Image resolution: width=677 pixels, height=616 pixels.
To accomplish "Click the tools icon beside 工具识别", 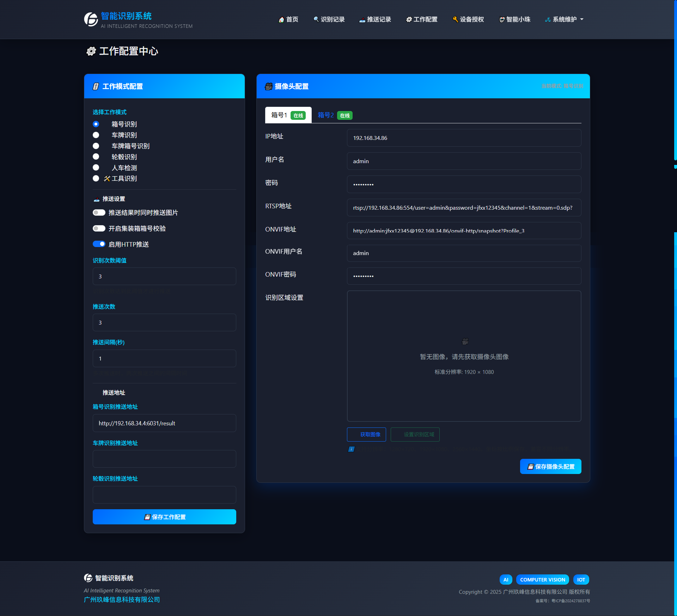I will (107, 179).
